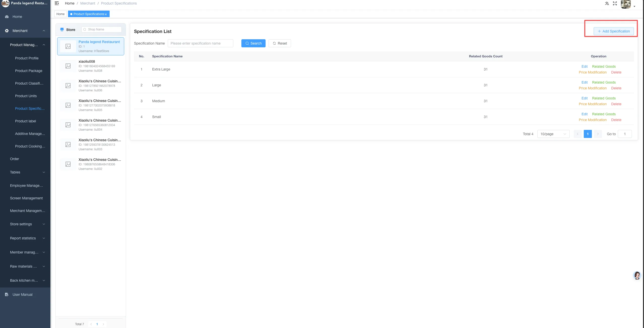
Task: Delete the Small specification
Action: coord(616,120)
